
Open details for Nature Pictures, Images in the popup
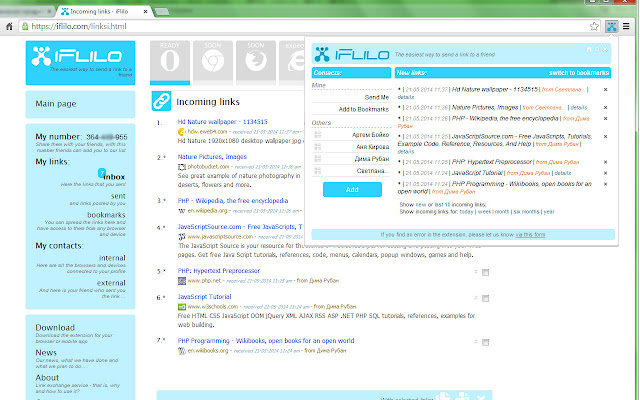tap(578, 107)
